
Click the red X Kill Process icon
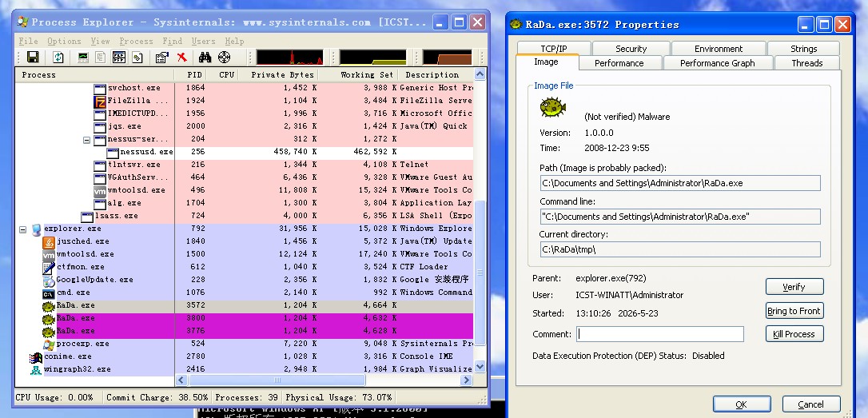tap(181, 57)
